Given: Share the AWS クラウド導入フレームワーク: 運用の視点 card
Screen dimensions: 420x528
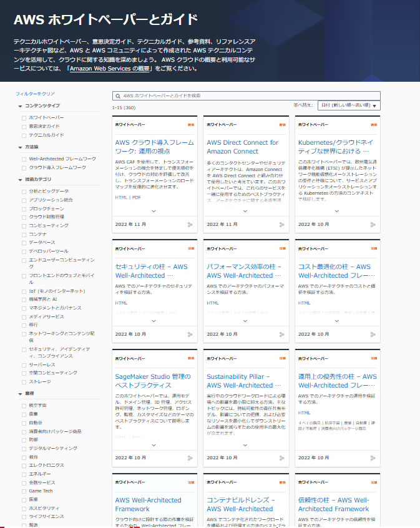Looking at the screenshot, I should click(x=190, y=225).
